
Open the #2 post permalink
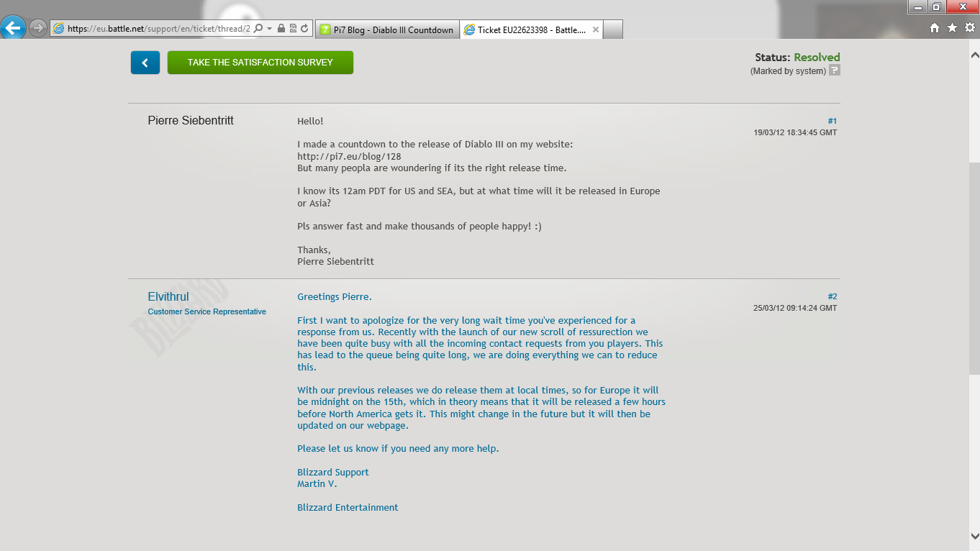tap(832, 296)
